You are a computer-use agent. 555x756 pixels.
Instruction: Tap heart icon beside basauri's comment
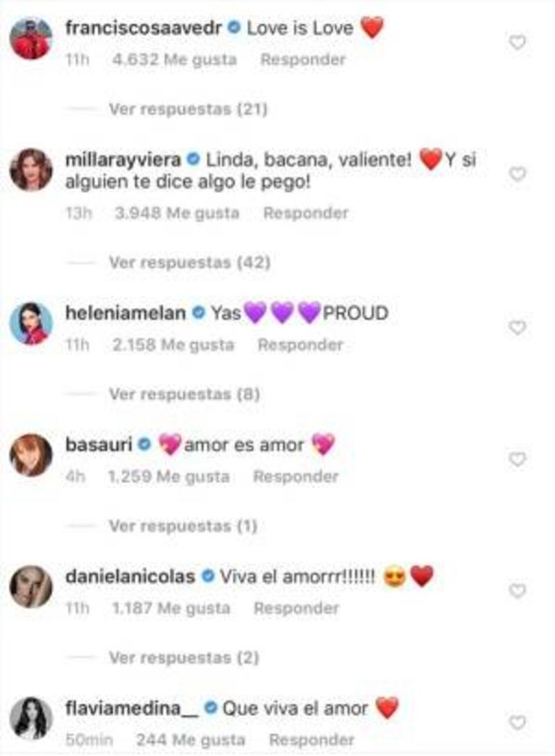pyautogui.click(x=518, y=459)
